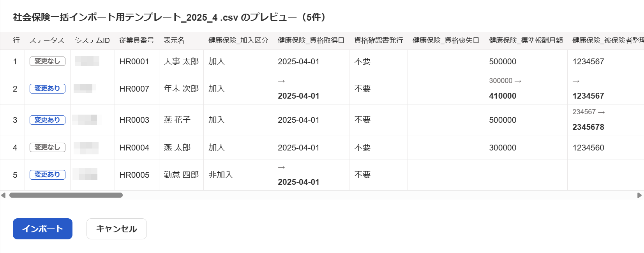Click the ステータス column header

tap(47, 41)
